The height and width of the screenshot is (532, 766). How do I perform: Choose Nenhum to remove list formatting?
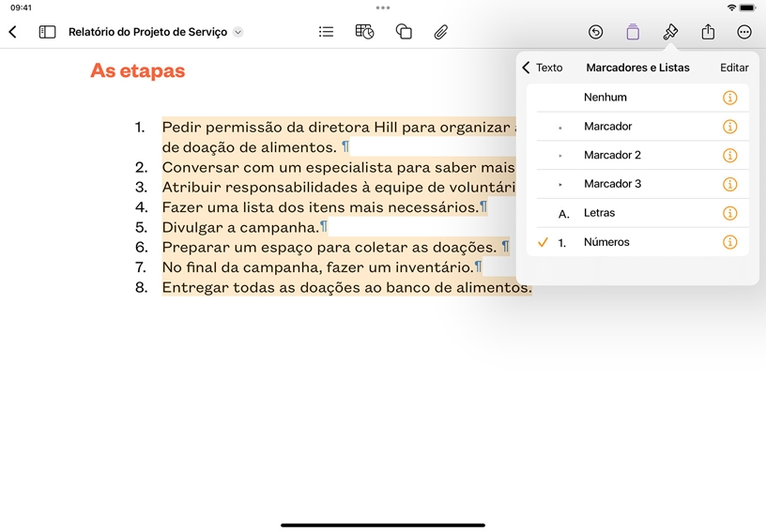point(637,98)
